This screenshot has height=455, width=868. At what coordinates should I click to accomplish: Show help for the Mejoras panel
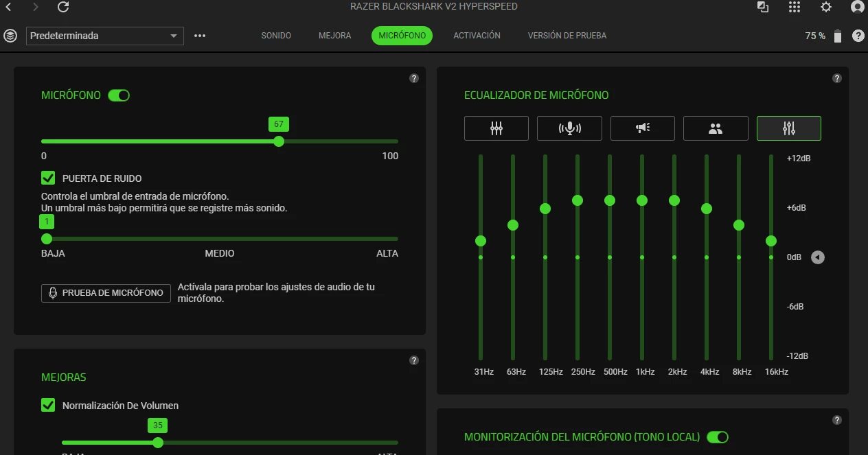(414, 360)
